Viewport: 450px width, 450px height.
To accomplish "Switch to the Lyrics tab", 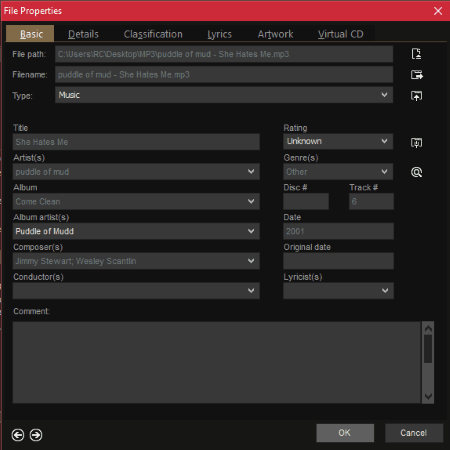I will (219, 34).
